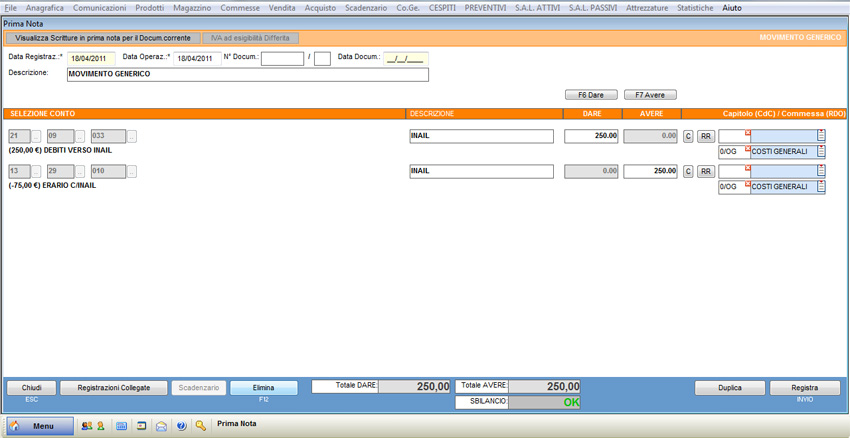Screen dimensions: 850x438
Task: Click the lookup button next to account code 033
Action: tap(132, 137)
